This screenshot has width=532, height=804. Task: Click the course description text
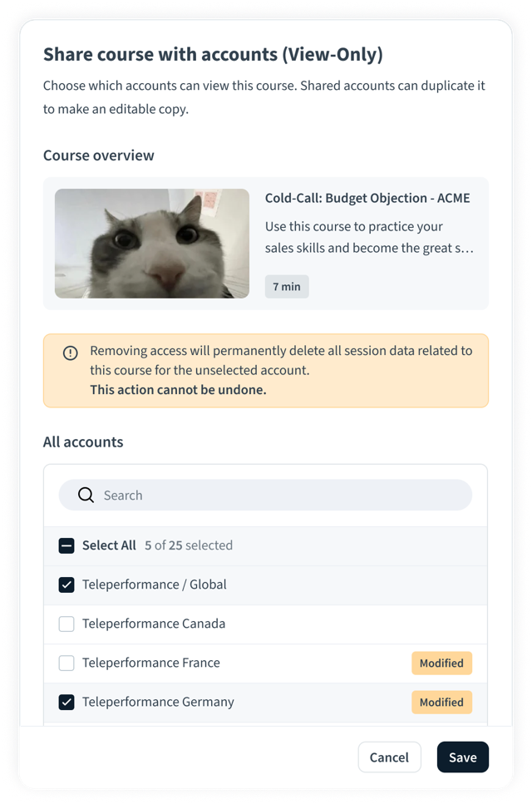(365, 237)
